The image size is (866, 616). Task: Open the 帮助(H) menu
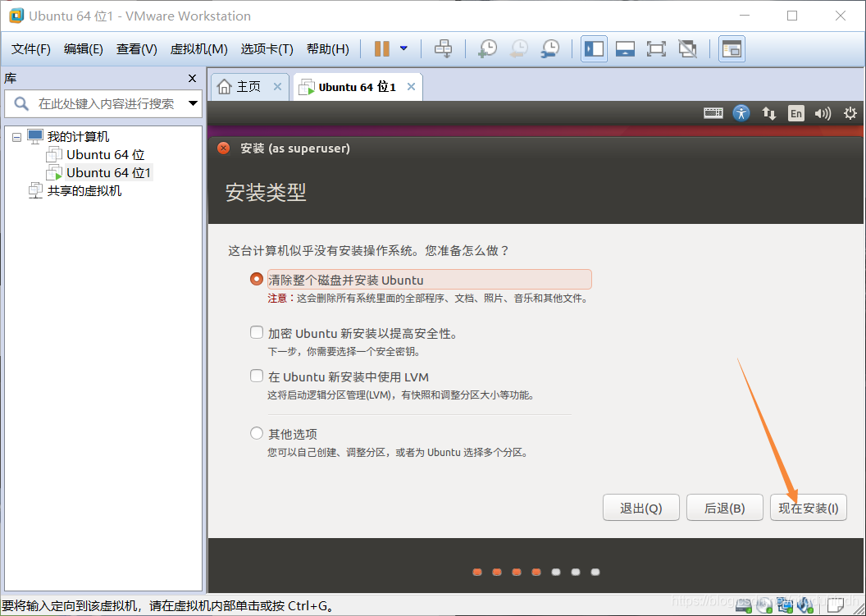[x=328, y=49]
